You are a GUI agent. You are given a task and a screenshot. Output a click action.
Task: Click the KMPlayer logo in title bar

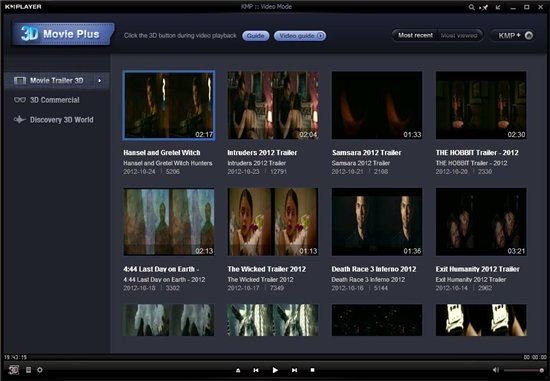point(23,7)
